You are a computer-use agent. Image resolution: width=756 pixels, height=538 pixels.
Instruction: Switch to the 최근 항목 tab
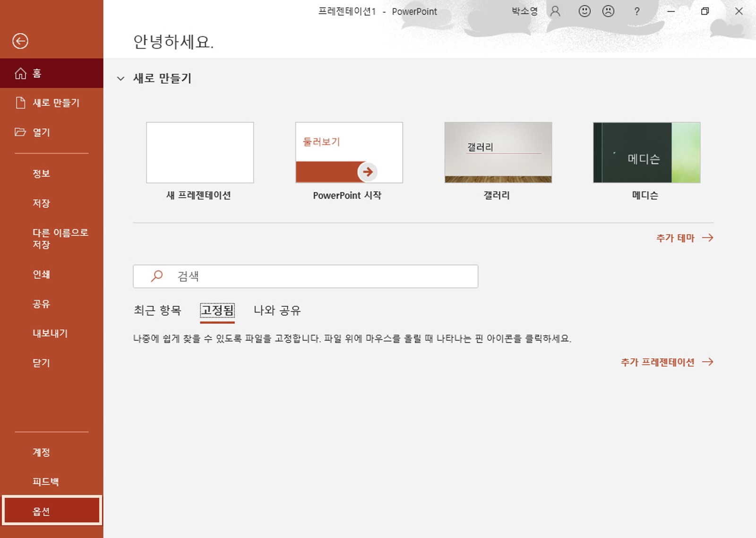pyautogui.click(x=157, y=311)
